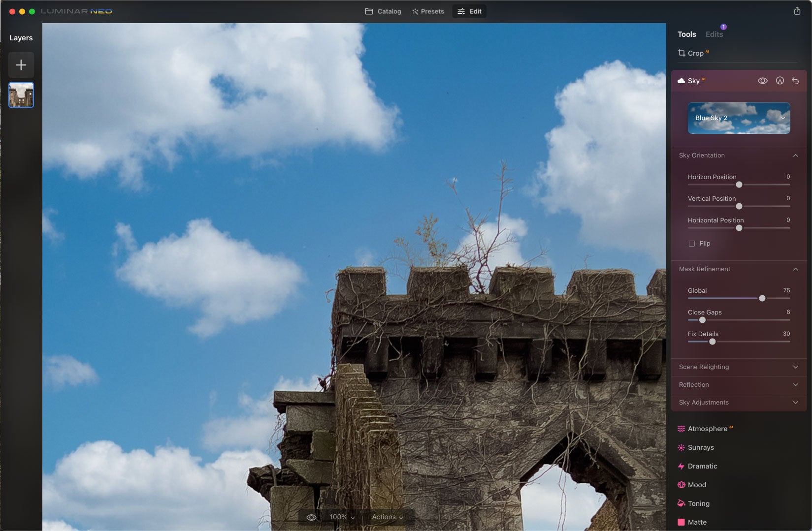Click the Presets sparkle icon
This screenshot has height=531, width=812.
415,11
